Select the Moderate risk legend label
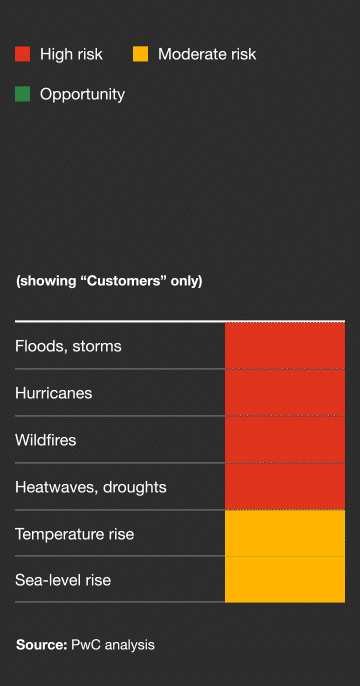 [x=207, y=54]
